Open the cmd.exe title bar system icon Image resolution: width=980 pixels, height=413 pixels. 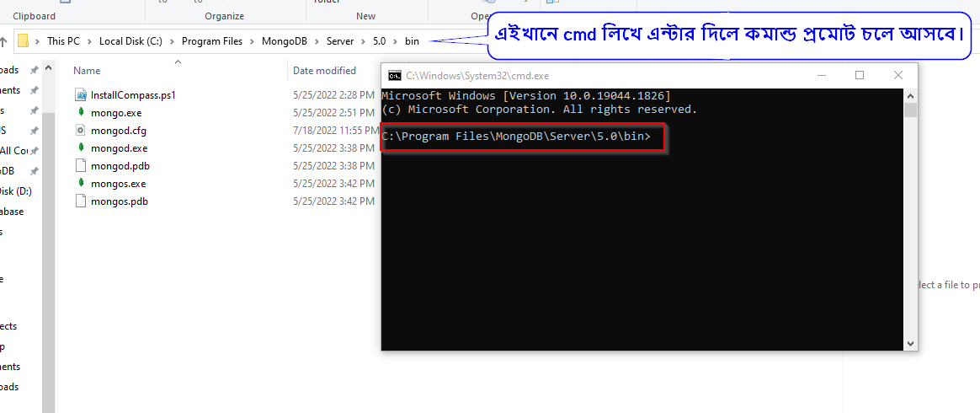tap(393, 76)
